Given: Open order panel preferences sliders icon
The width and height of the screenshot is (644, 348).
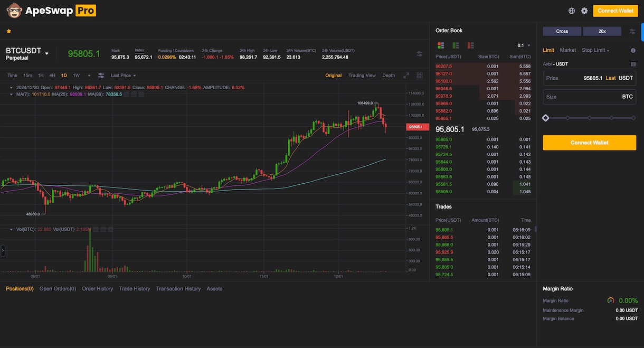Looking at the screenshot, I should (x=632, y=32).
